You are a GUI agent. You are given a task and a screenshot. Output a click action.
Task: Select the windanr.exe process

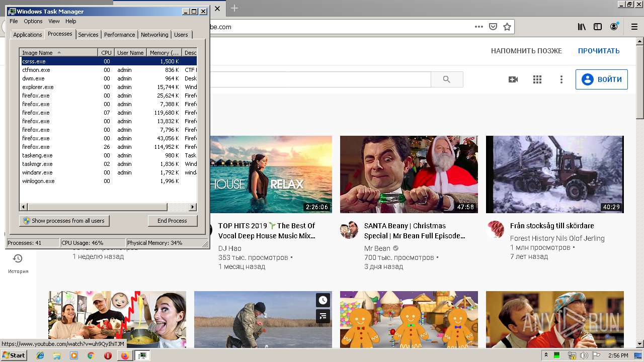click(108, 172)
